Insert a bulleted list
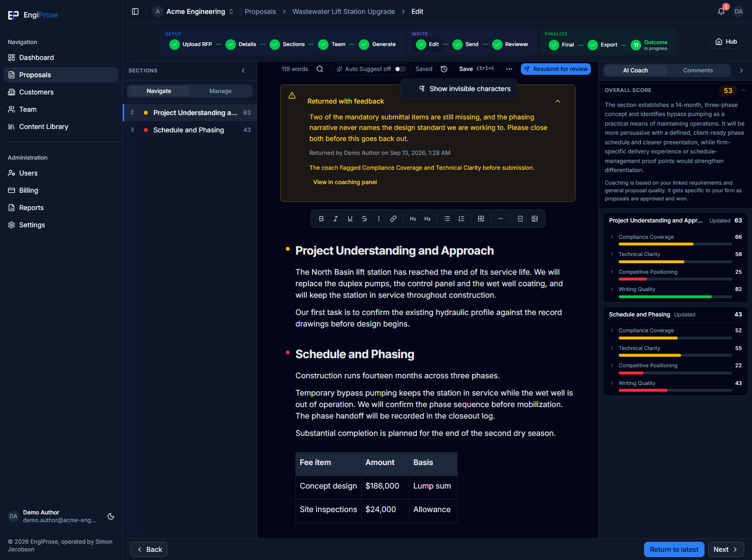This screenshot has width=752, height=560. pos(447,219)
